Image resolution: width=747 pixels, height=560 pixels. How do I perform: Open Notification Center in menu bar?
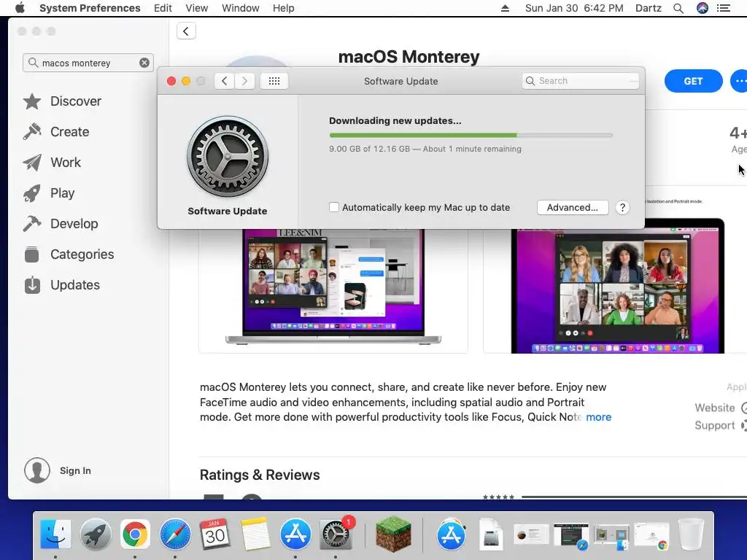coord(724,8)
